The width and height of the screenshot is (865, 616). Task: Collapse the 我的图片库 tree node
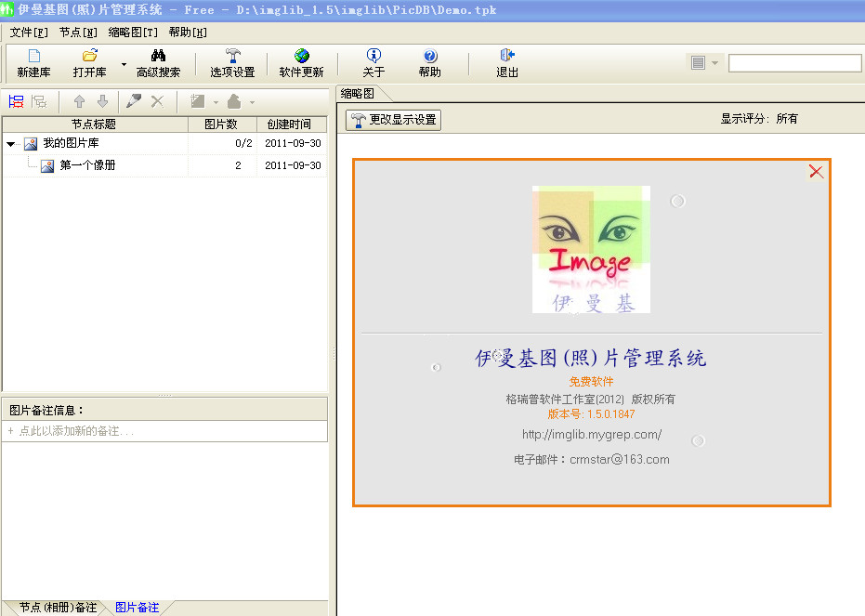coord(11,144)
